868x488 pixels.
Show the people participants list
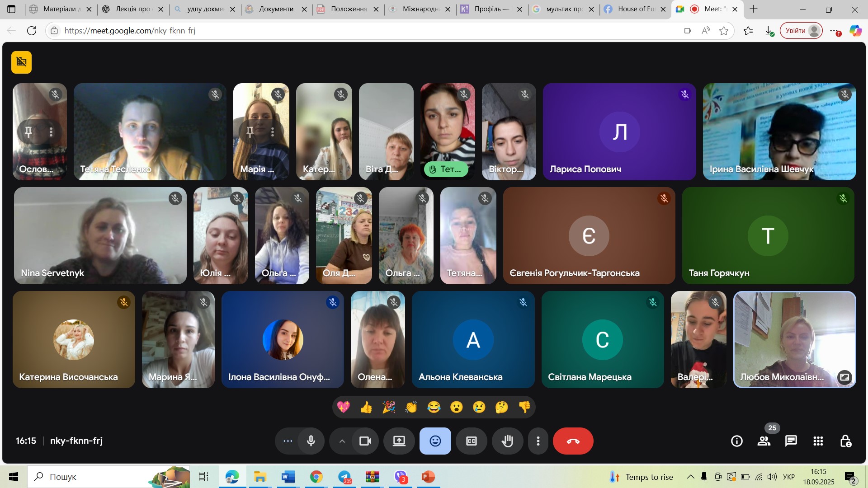point(764,441)
